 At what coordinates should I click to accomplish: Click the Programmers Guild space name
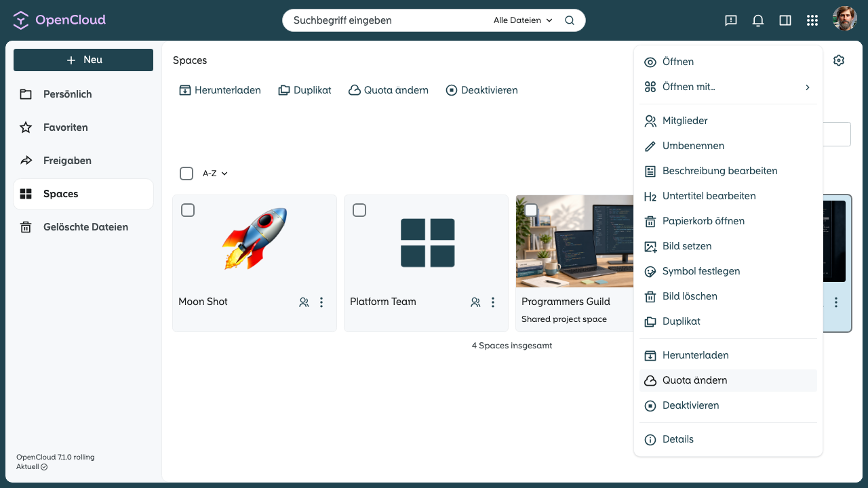tap(566, 302)
